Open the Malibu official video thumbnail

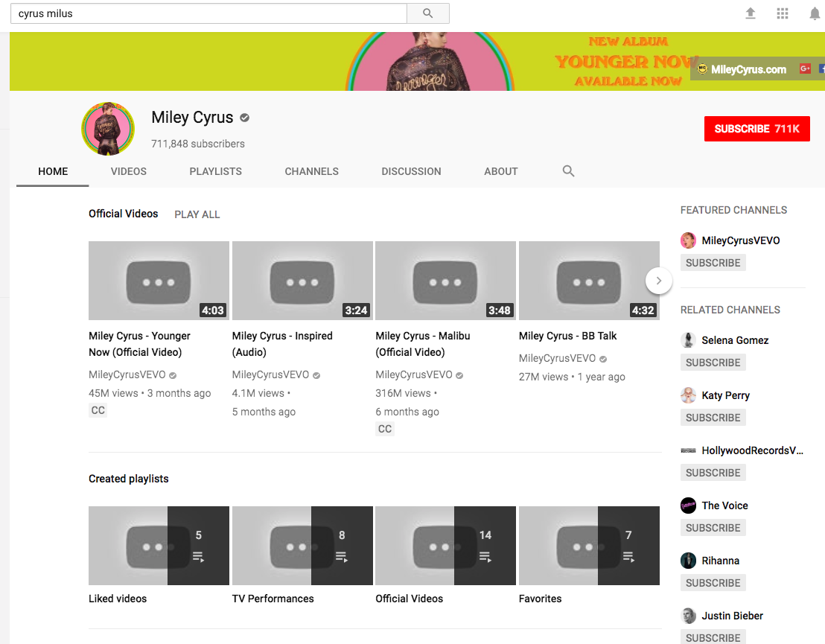coord(445,281)
